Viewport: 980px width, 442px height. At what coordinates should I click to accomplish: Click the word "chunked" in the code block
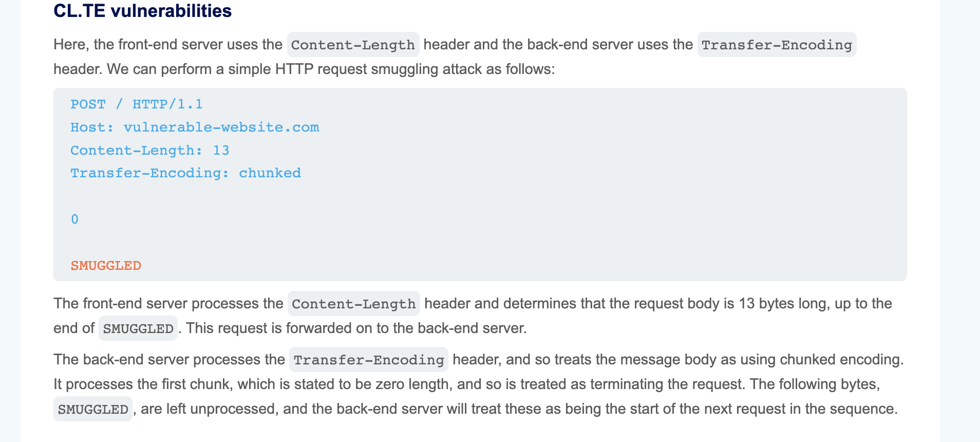point(270,173)
